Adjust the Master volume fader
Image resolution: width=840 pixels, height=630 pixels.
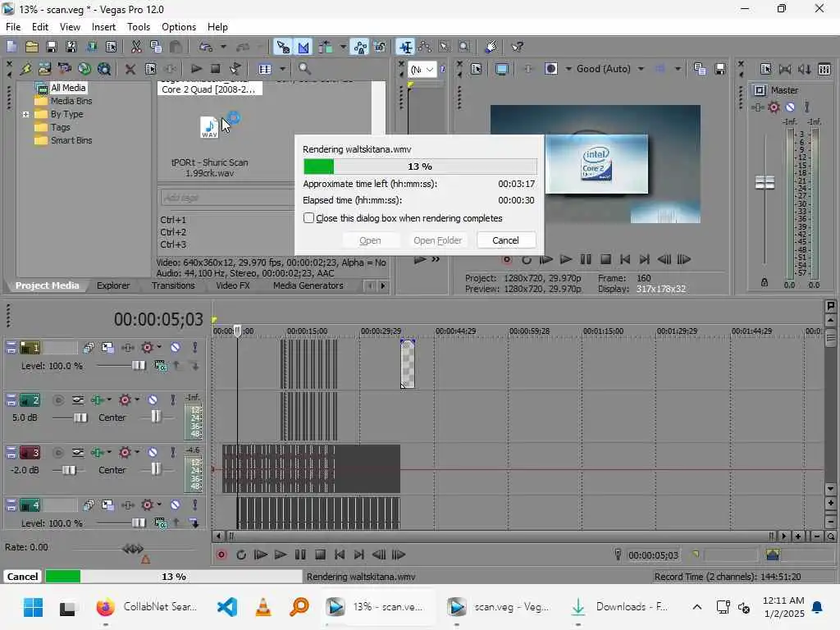point(765,183)
